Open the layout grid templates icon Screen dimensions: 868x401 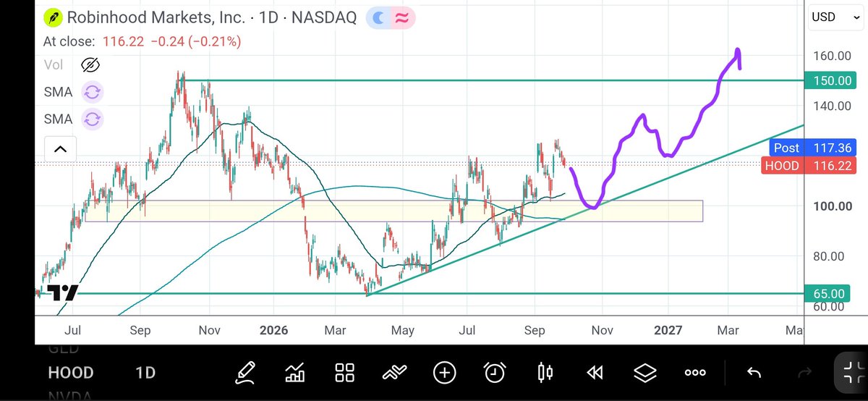pos(344,373)
